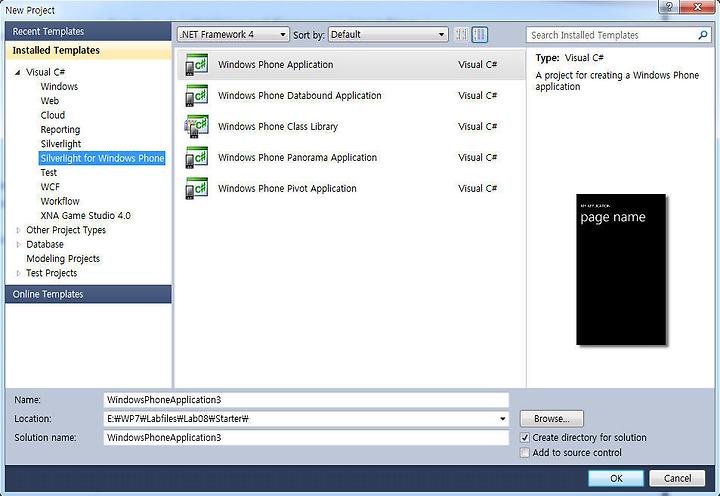
Task: Select Windows Phone Panorama Application text
Action: tap(297, 158)
